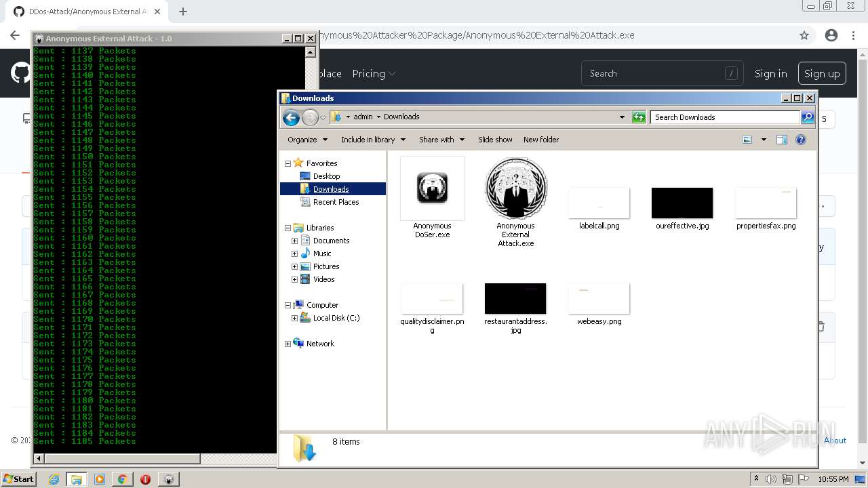Click the Search Downloads magnifier icon

coord(808,117)
